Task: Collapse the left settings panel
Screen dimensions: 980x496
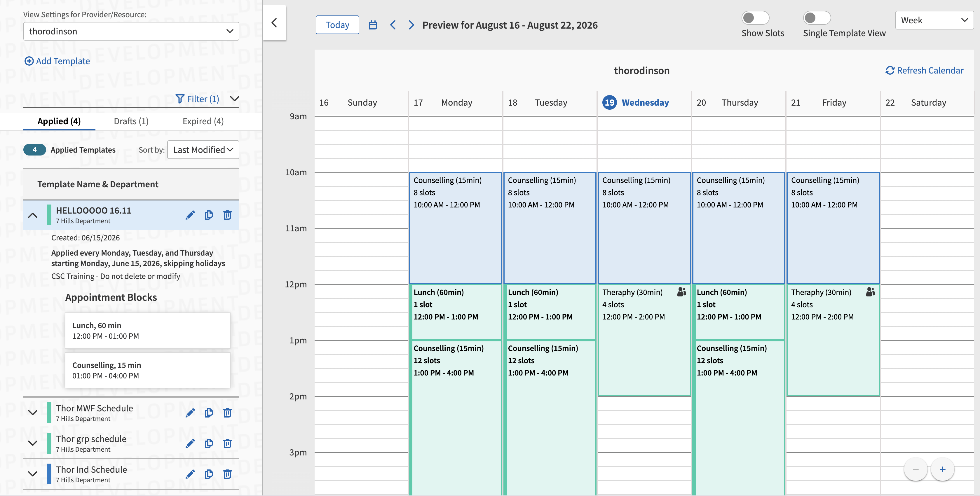Action: click(x=274, y=23)
